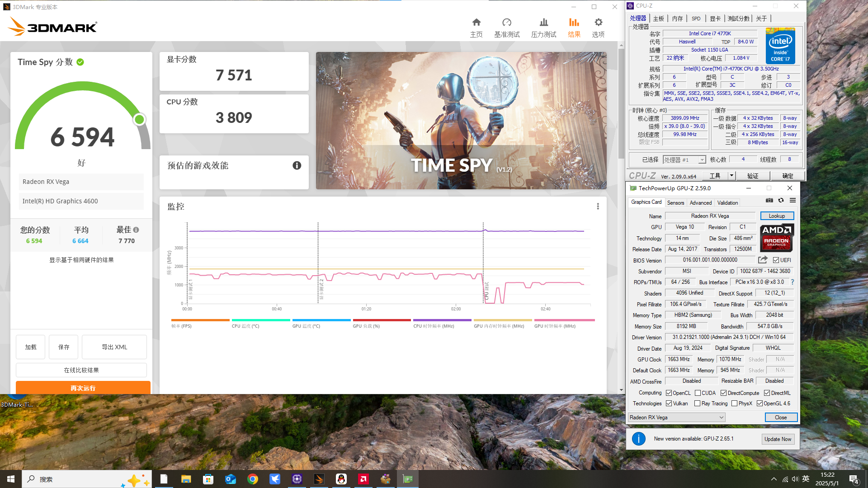Open GPU-Z hamburger menu icon

(x=793, y=201)
